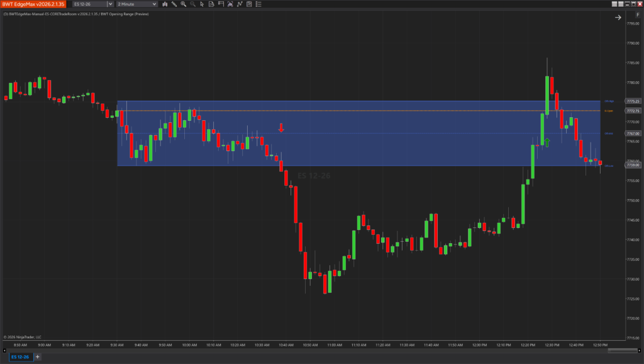The image size is (644, 364).
Task: Click the scrollbar left arrow at bottom
Action: [x=4, y=350]
